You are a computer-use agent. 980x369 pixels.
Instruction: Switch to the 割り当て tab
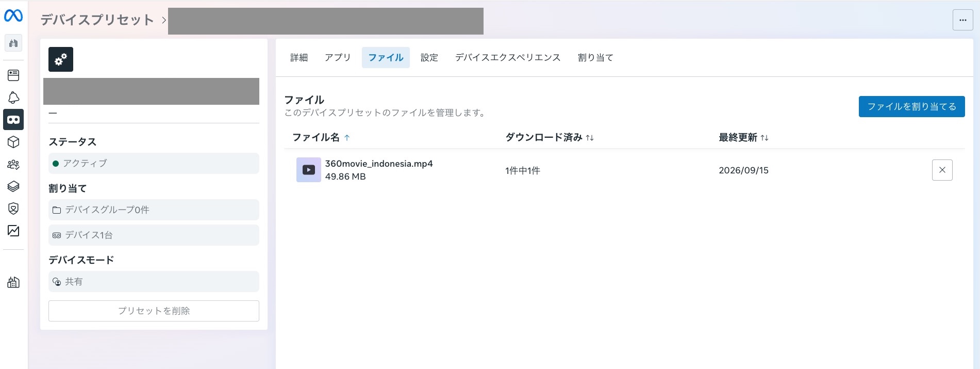coord(595,57)
